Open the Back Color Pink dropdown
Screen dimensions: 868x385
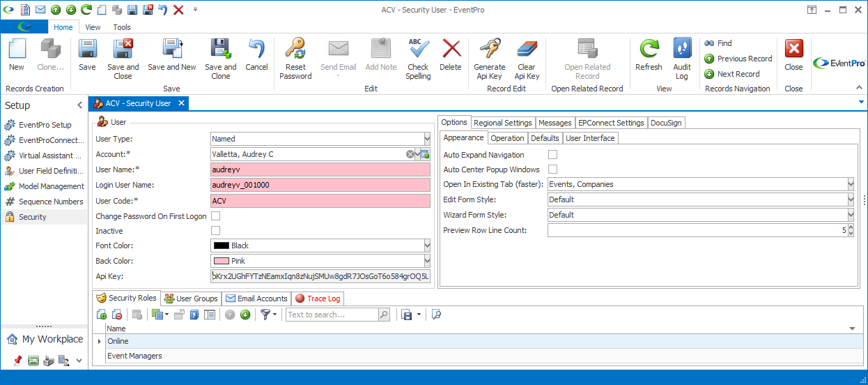point(426,261)
